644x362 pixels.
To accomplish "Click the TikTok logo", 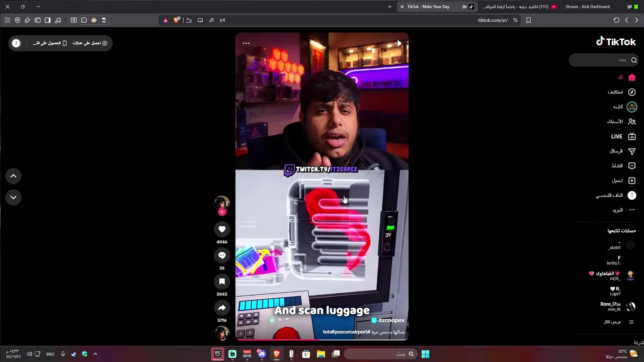I will 616,42.
